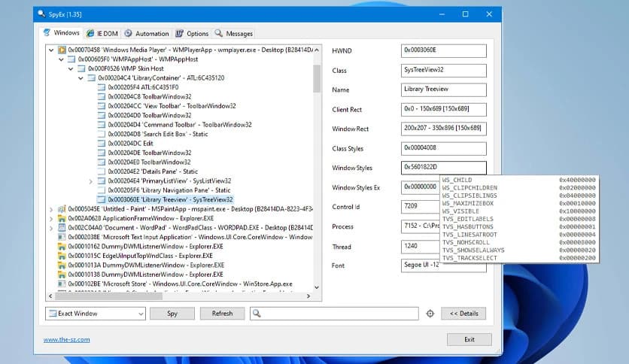Open the IE DOM tab
629x364 pixels.
pyautogui.click(x=102, y=34)
